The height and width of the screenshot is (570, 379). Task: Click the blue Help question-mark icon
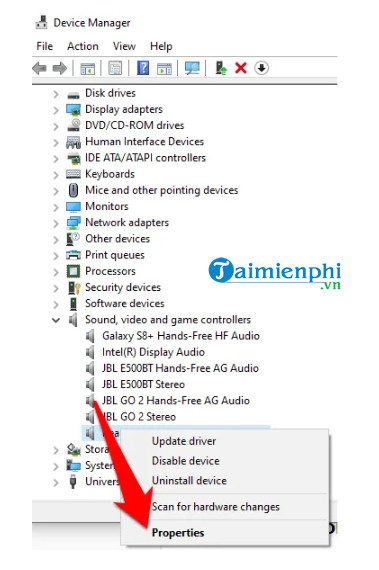click(143, 68)
